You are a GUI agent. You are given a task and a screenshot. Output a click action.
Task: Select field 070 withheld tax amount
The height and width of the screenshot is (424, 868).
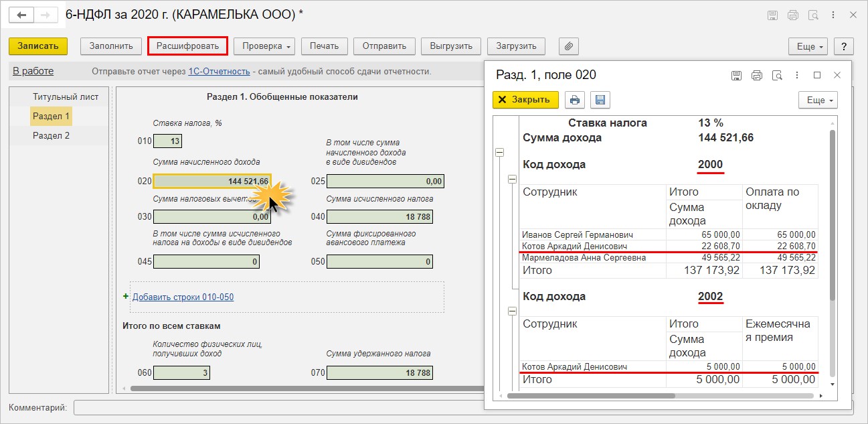coord(379,372)
